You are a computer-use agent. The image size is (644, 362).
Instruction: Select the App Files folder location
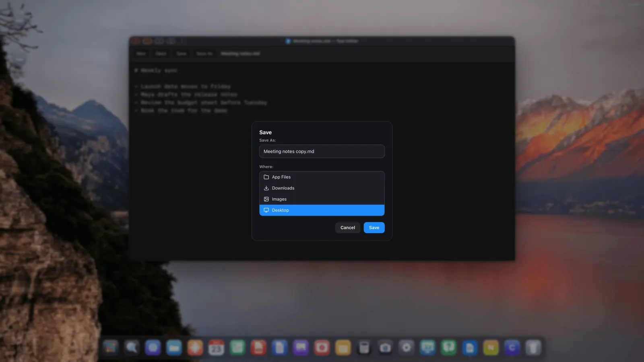322,177
